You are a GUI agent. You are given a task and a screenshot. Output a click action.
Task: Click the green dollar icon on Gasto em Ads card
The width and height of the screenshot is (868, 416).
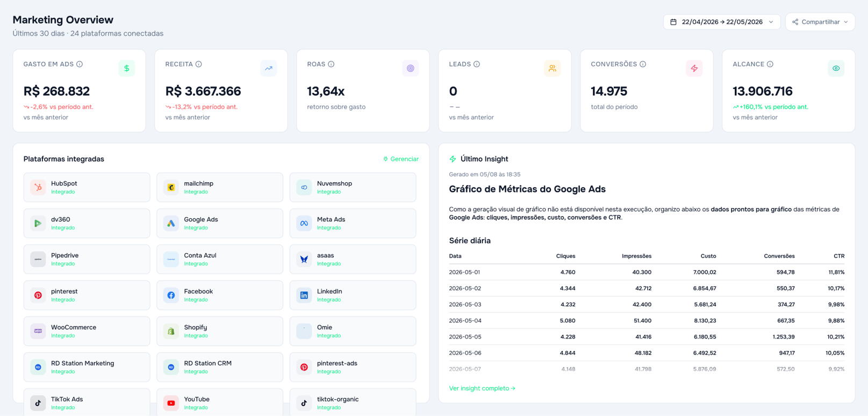tap(127, 68)
